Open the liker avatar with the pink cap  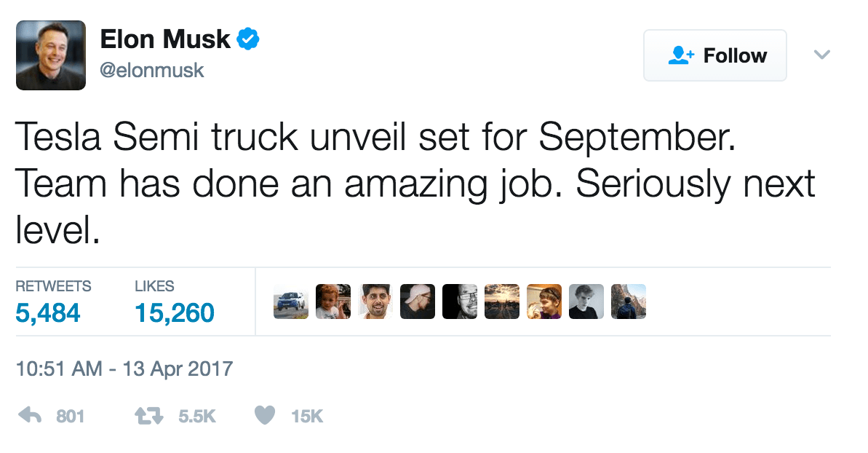coord(418,302)
